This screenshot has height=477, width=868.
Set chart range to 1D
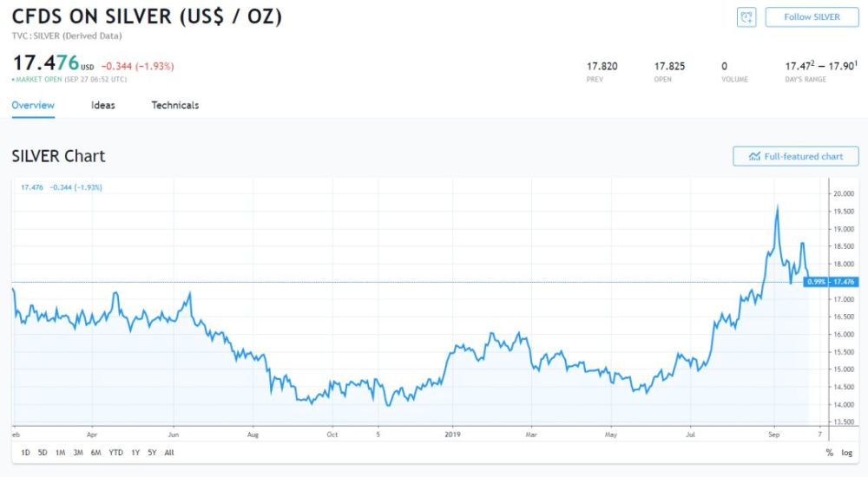25,453
